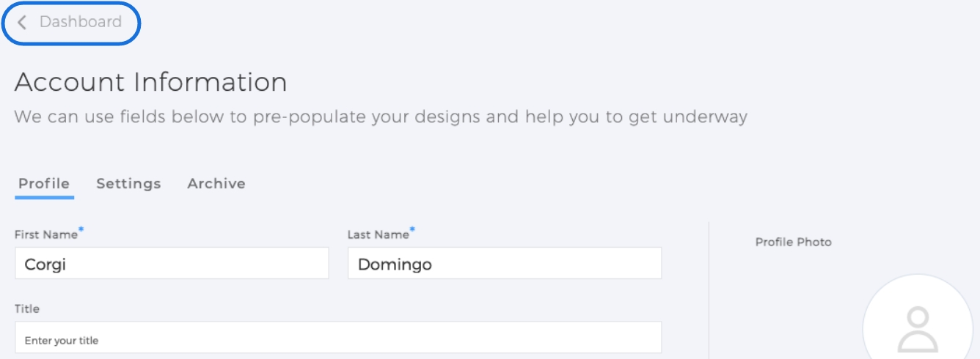The width and height of the screenshot is (980, 359).
Task: Click the blue asterisk next to First Name
Action: (81, 231)
